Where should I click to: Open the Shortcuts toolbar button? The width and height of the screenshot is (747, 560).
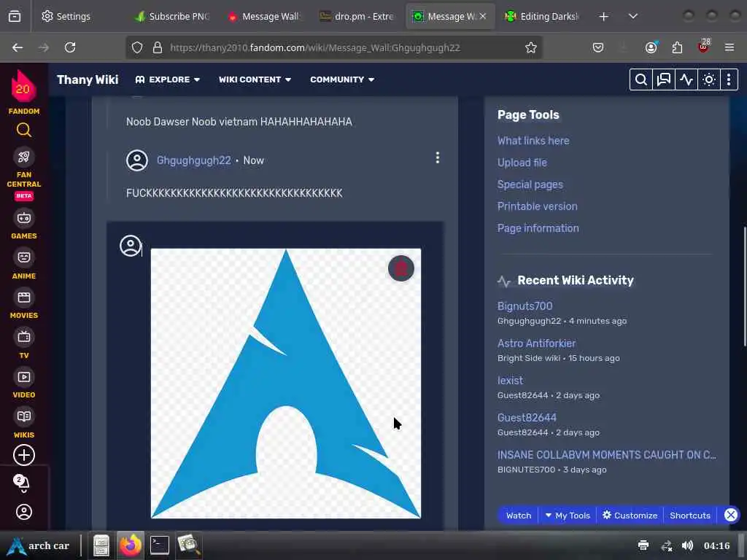690,516
